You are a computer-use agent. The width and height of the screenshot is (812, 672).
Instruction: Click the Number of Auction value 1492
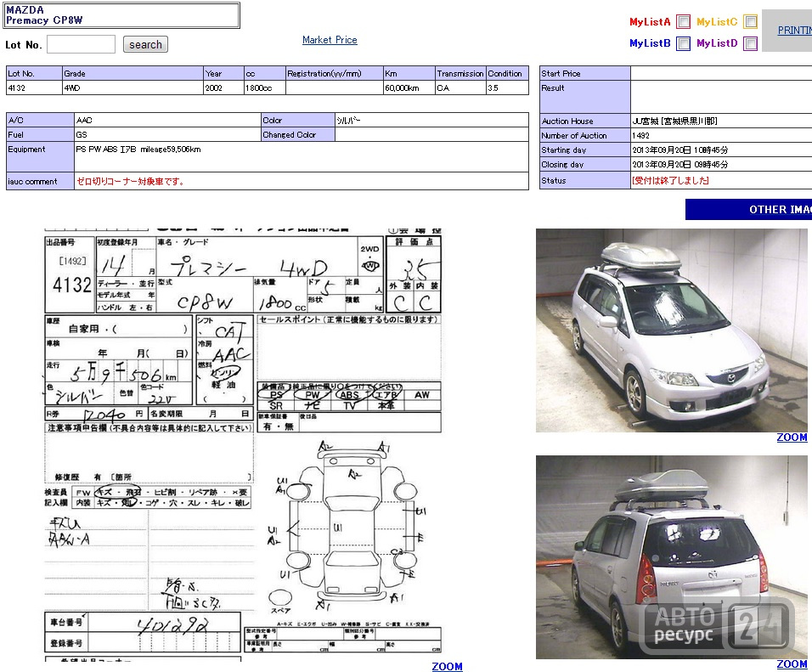point(640,136)
